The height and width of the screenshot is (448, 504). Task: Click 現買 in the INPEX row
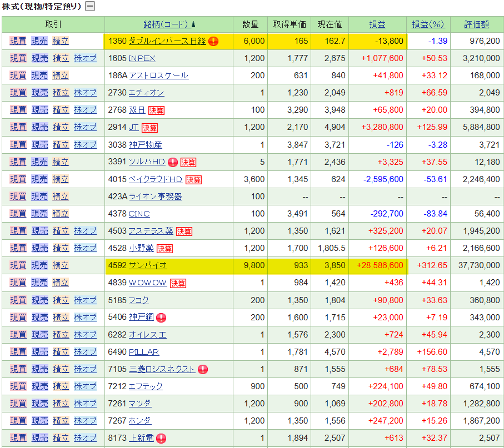click(x=18, y=58)
